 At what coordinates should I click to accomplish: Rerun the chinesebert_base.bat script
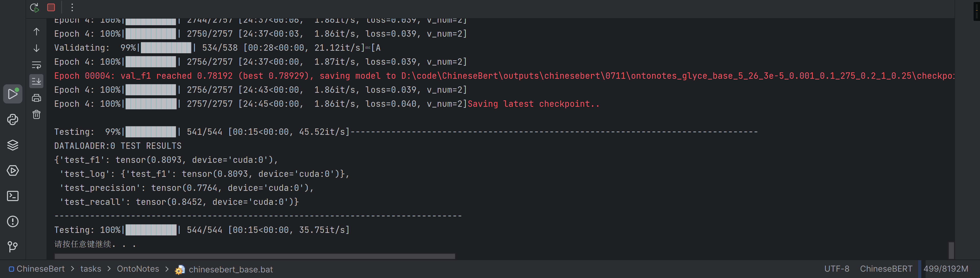pos(35,7)
